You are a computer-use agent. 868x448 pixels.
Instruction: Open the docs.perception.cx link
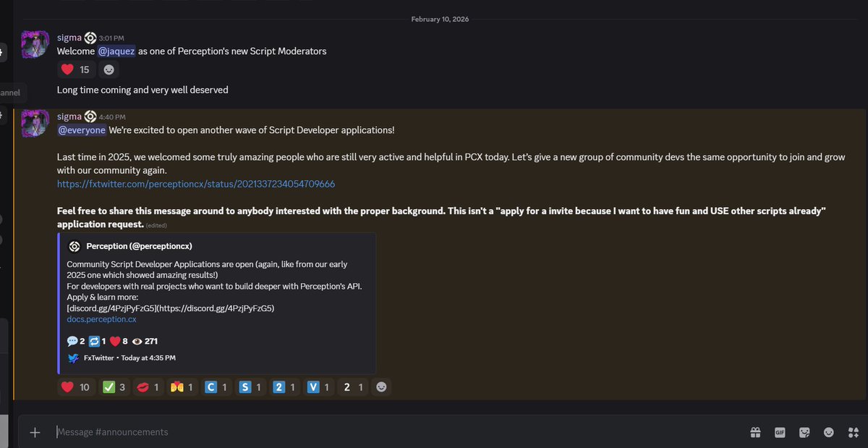point(101,318)
